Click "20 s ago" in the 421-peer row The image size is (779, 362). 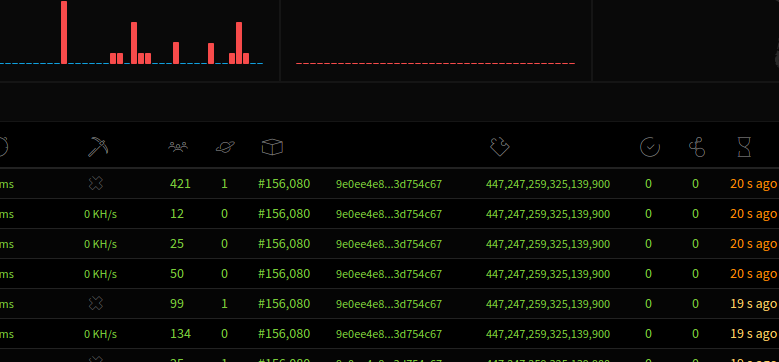[754, 184]
